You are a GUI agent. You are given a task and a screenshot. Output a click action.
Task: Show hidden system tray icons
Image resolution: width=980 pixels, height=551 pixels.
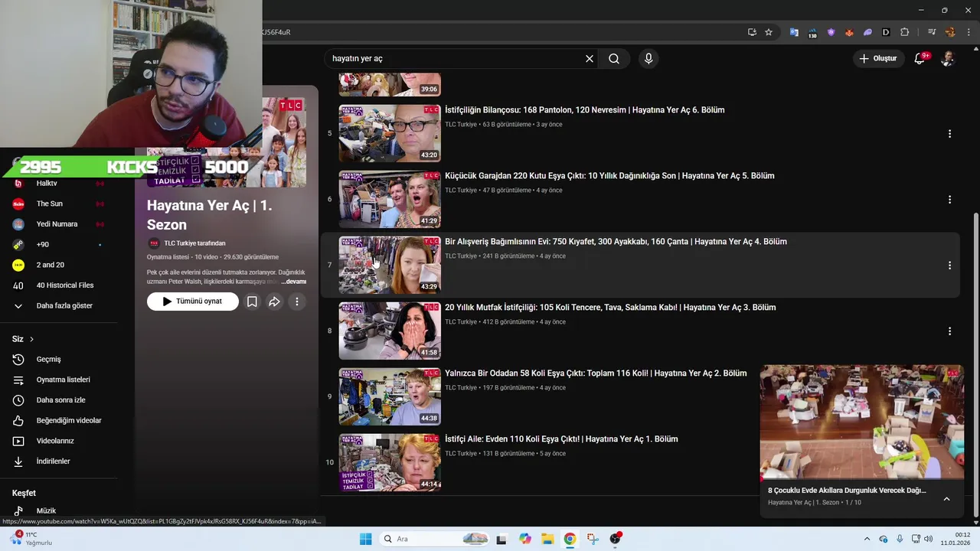coord(867,539)
